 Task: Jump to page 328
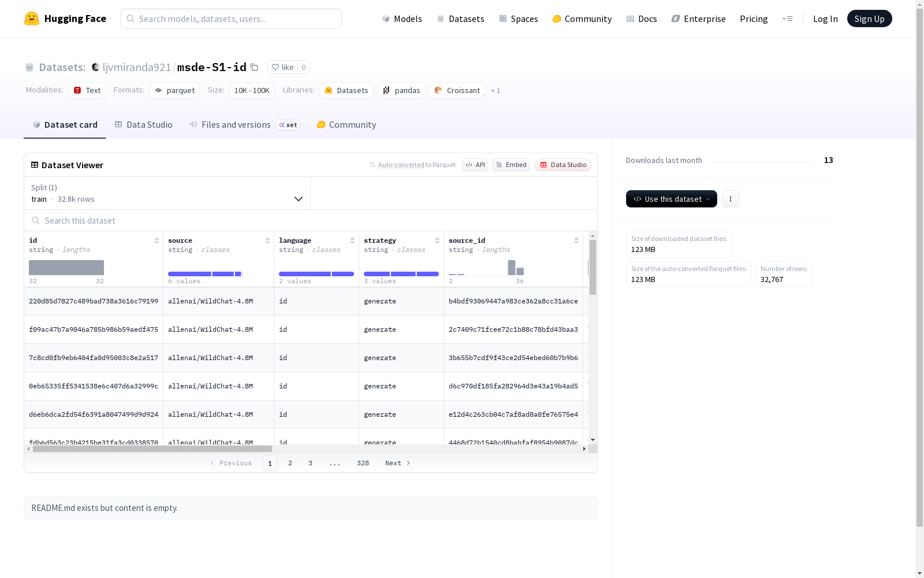pyautogui.click(x=363, y=463)
